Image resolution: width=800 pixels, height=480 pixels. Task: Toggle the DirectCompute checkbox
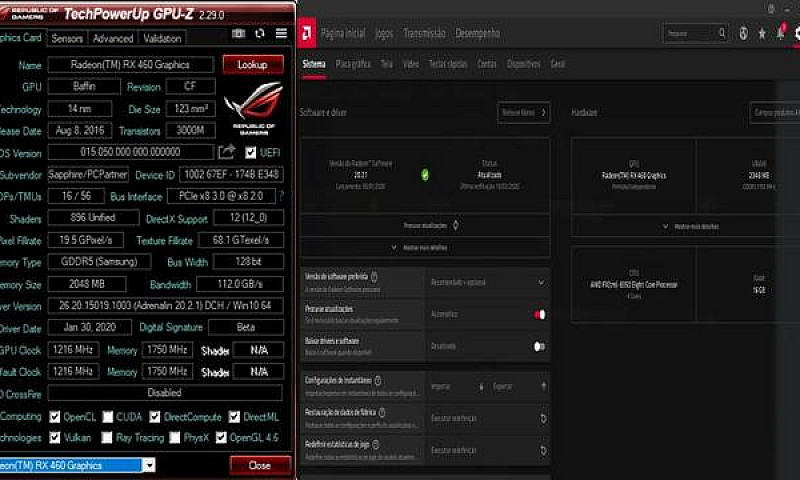[155, 417]
